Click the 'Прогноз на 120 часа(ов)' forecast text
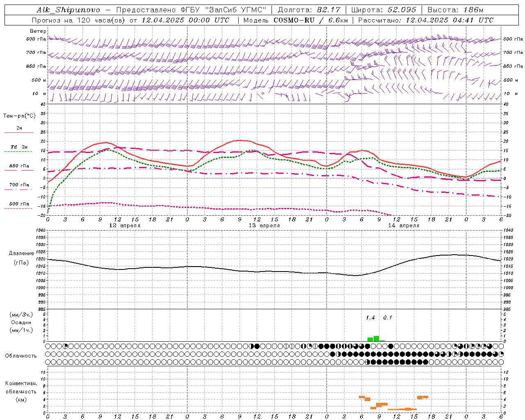Screen dimensions: 525x420 click(x=79, y=20)
